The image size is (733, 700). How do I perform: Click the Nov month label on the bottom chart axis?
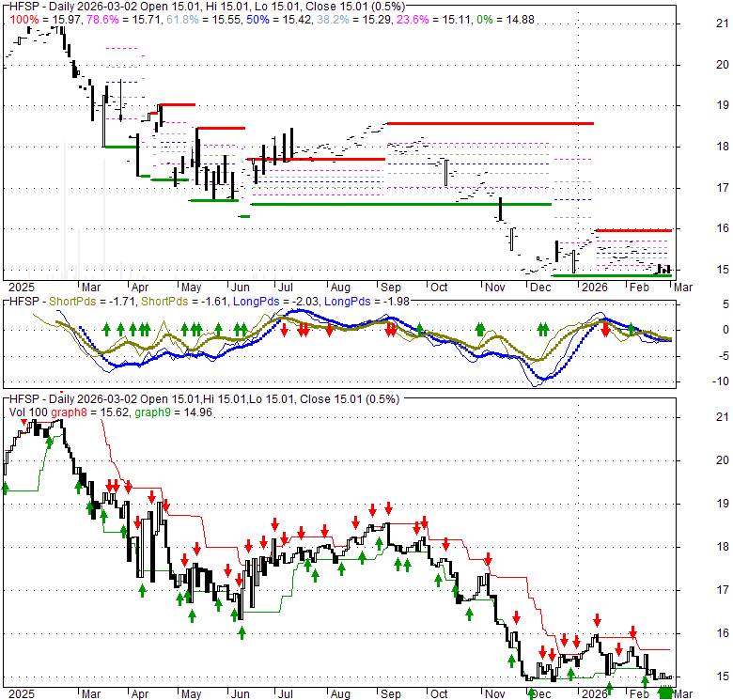494,694
